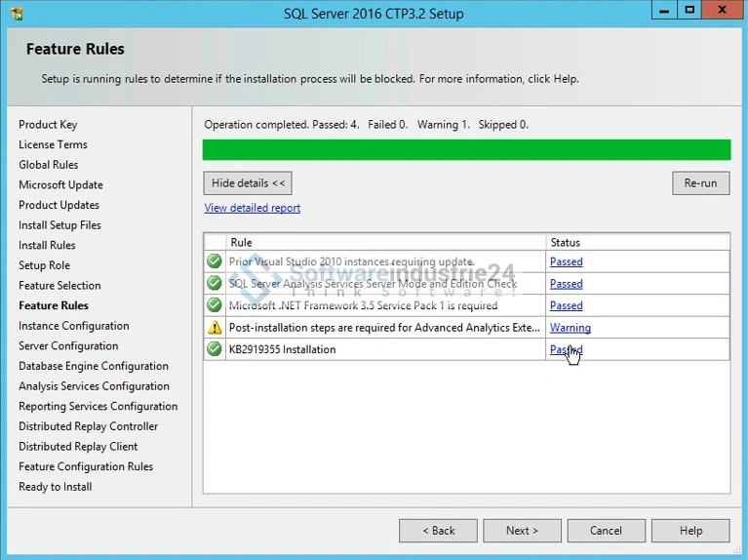
Task: Click green check icon for .NET Framework 3.5 rule
Action: [215, 305]
